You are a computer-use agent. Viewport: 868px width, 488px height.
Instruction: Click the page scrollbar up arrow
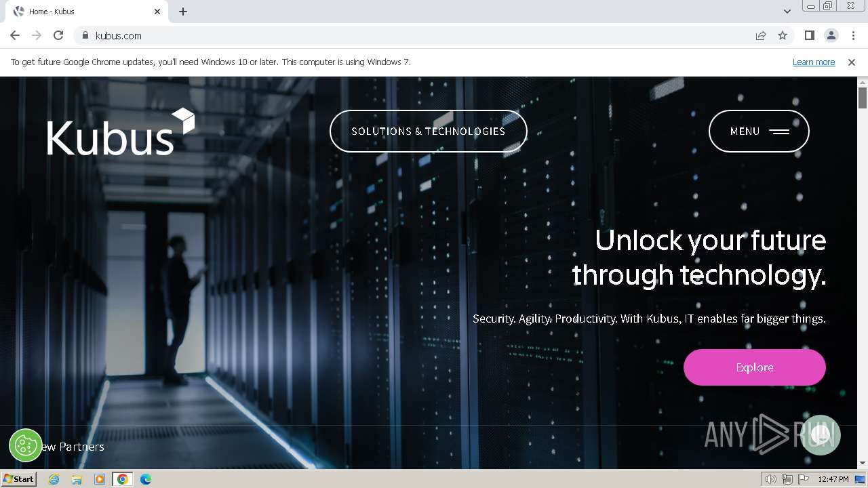(x=863, y=82)
